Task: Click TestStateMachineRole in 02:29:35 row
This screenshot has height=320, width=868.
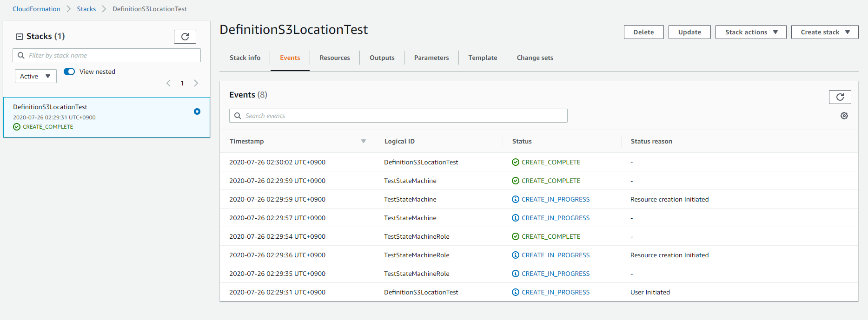Action: pos(417,274)
